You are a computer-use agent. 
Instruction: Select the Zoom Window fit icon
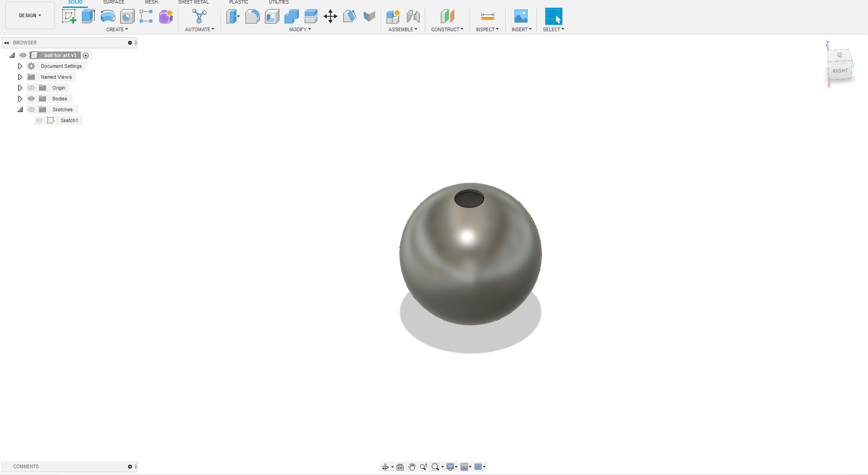click(435, 467)
